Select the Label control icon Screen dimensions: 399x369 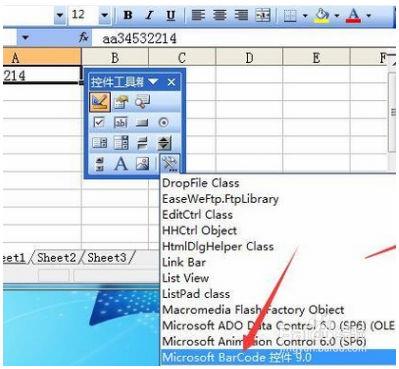point(121,164)
